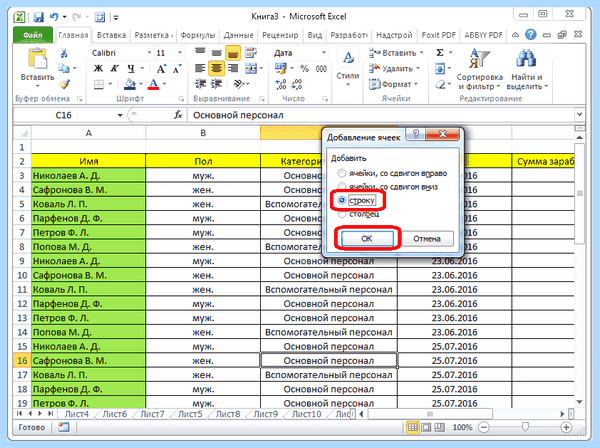Select the 'строку' radio option
Image resolution: width=600 pixels, height=448 pixels.
click(342, 200)
